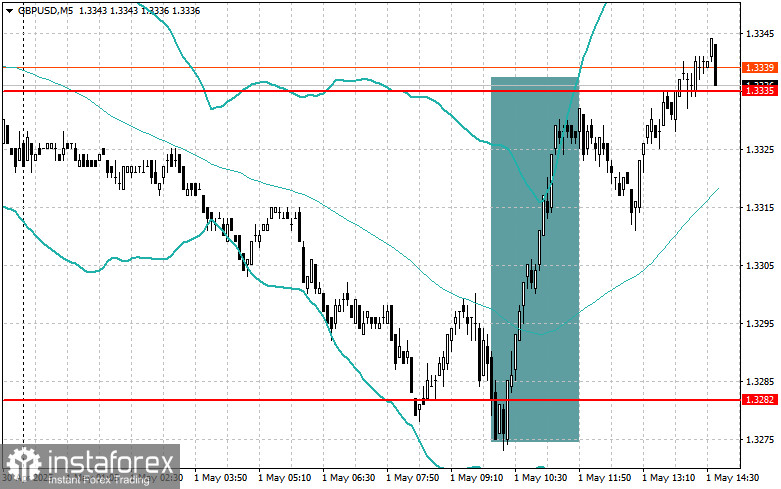The height and width of the screenshot is (489, 781).
Task: Click the 1.3295 price scale label
Action: 760,324
